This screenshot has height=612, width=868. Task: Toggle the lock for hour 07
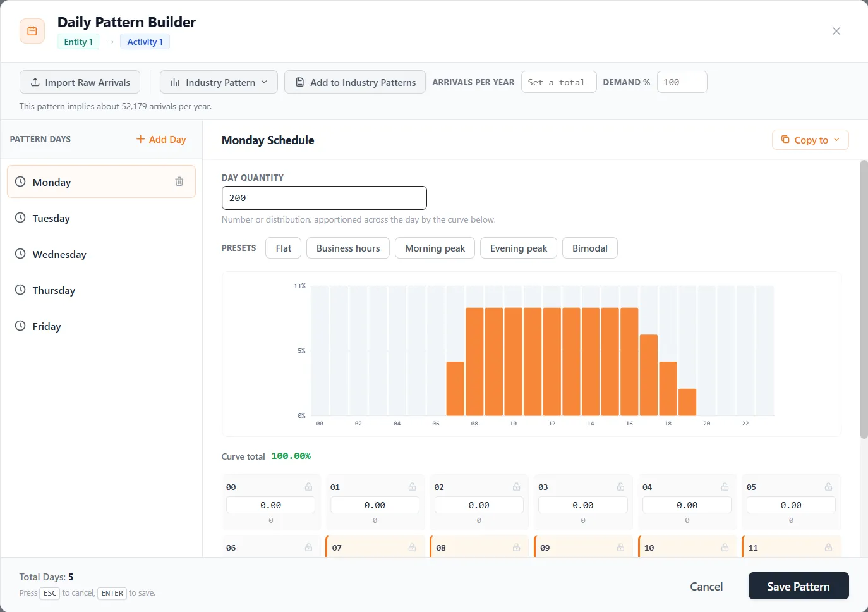click(x=412, y=548)
